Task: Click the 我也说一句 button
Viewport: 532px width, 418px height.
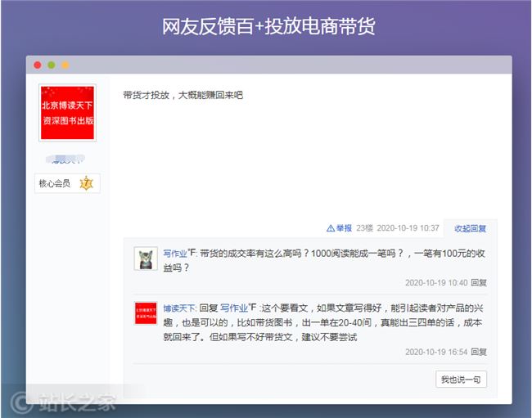Action: (x=461, y=380)
